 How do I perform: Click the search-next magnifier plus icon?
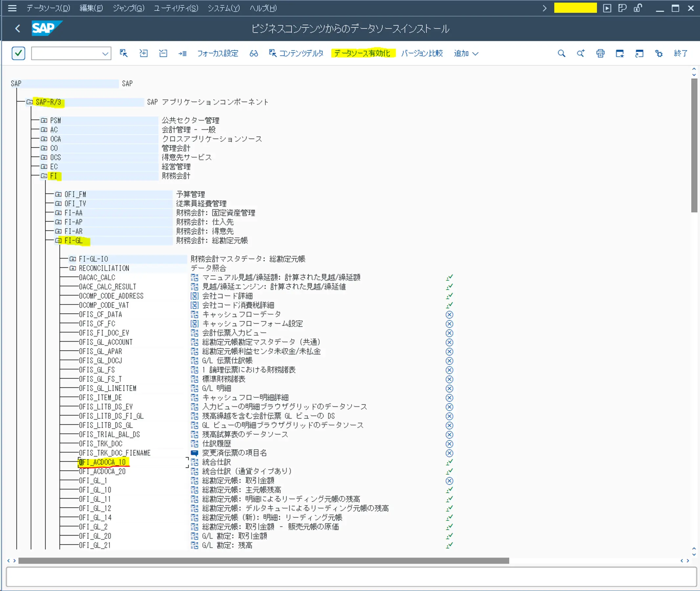click(x=581, y=53)
